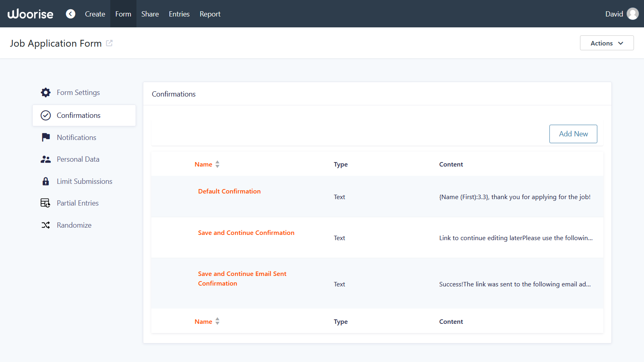The width and height of the screenshot is (644, 362).
Task: Open the Actions dropdown
Action: coord(607,43)
